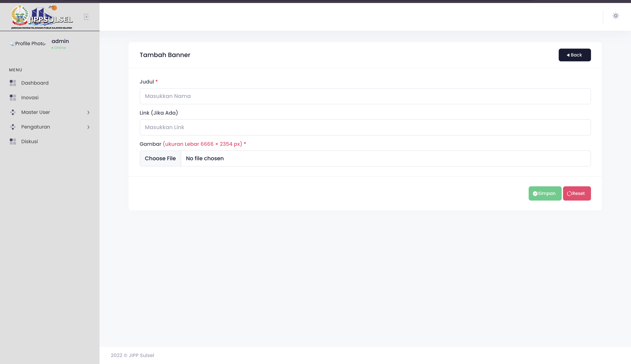The width and height of the screenshot is (631, 364).
Task: Expand the Master User chevron
Action: click(x=88, y=113)
